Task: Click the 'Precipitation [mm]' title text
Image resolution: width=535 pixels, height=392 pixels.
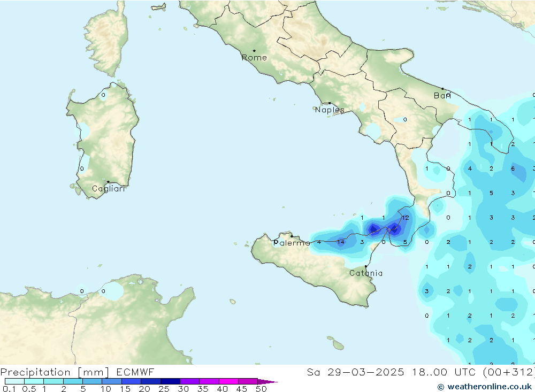Action: 55,372
